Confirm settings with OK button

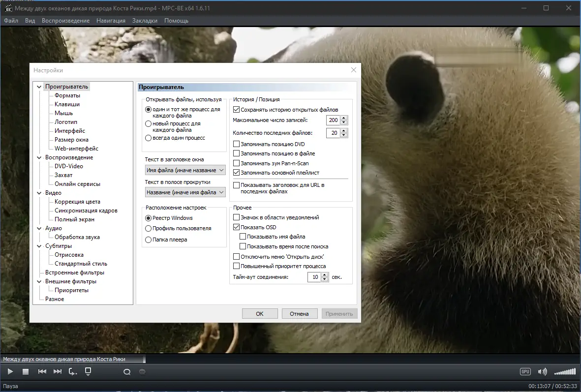260,313
